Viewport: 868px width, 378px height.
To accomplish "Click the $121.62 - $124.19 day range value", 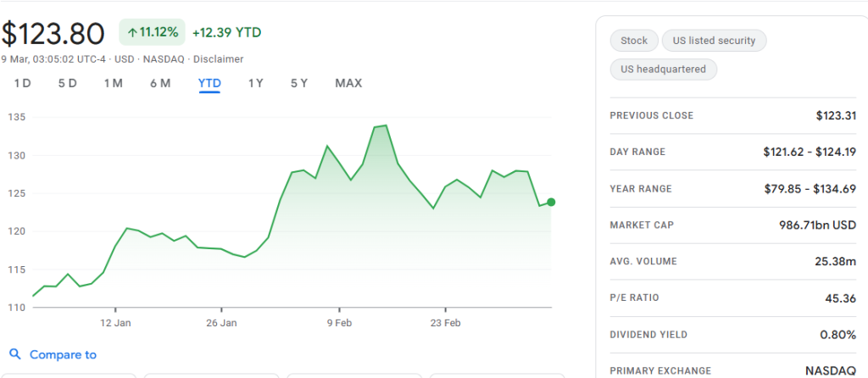I will [810, 153].
